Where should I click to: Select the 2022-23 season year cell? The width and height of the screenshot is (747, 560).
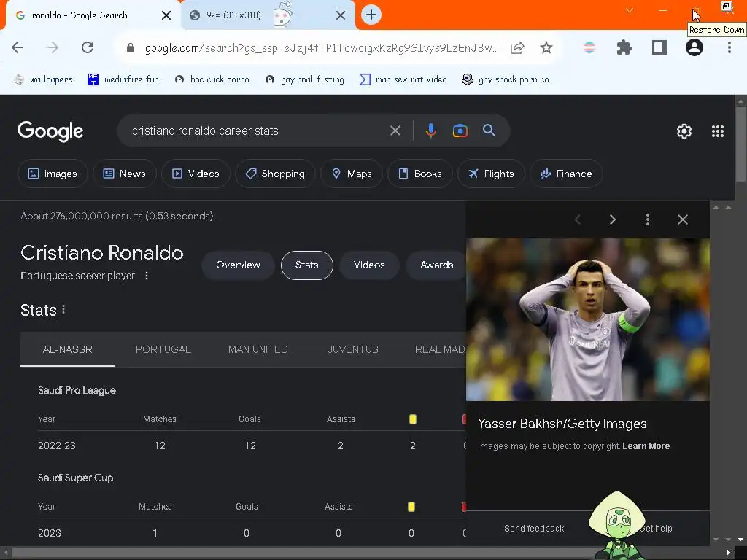pyautogui.click(x=57, y=446)
